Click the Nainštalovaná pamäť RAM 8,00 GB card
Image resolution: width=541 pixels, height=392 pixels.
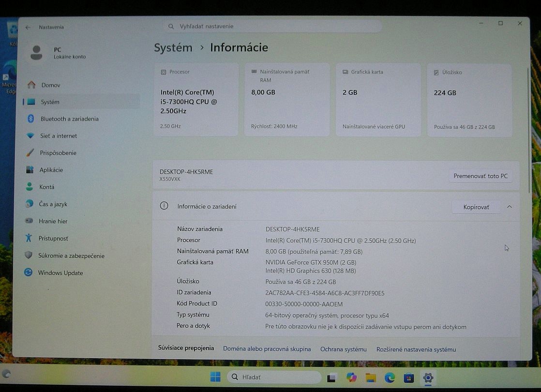tap(287, 99)
